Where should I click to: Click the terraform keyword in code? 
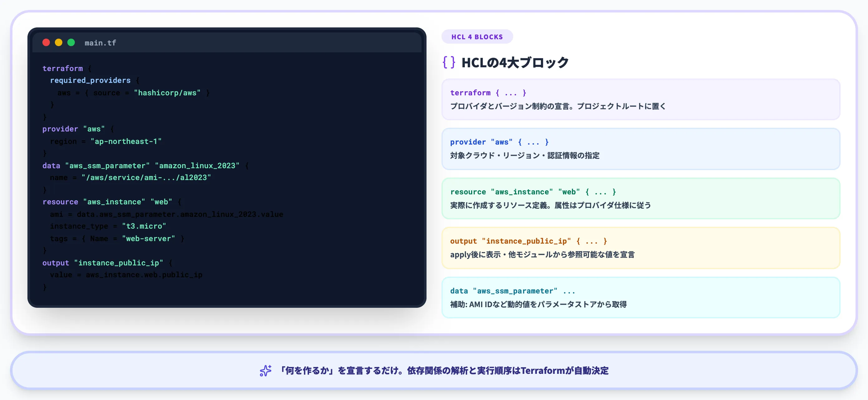pyautogui.click(x=63, y=68)
